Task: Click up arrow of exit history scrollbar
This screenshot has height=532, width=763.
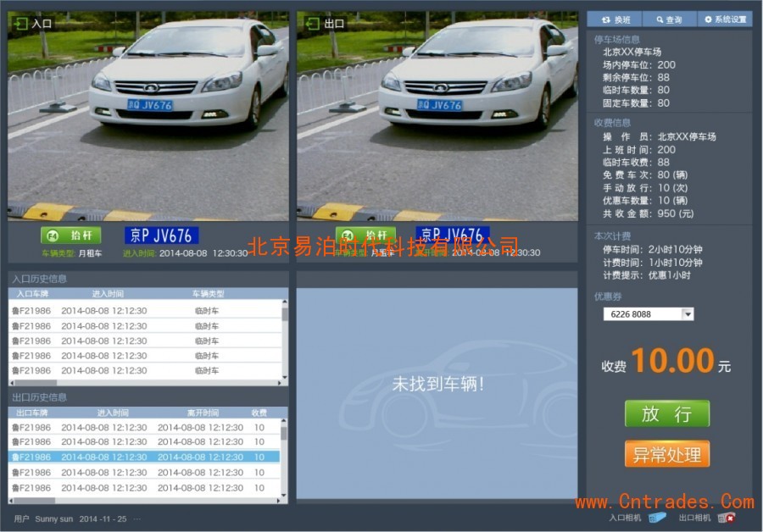Action: click(x=284, y=422)
